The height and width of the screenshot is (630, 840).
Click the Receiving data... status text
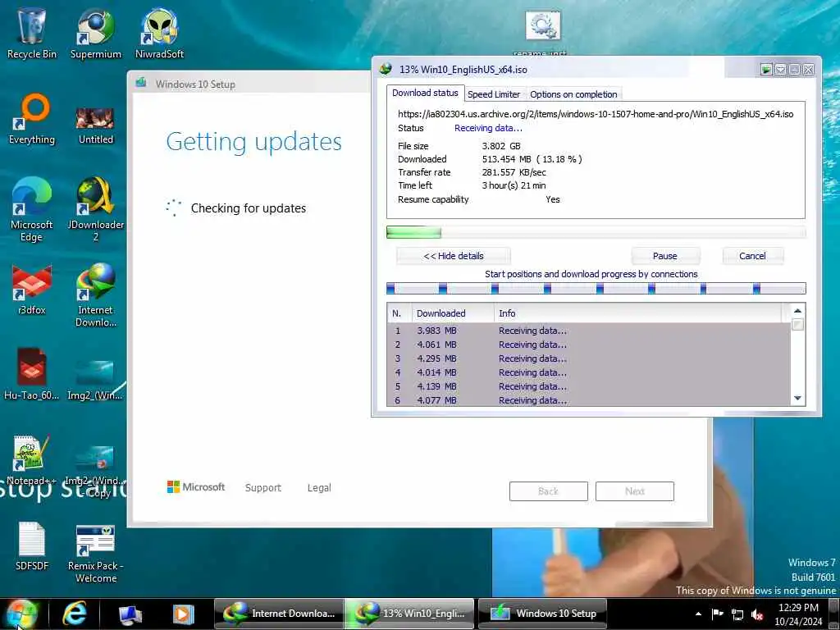click(x=488, y=128)
